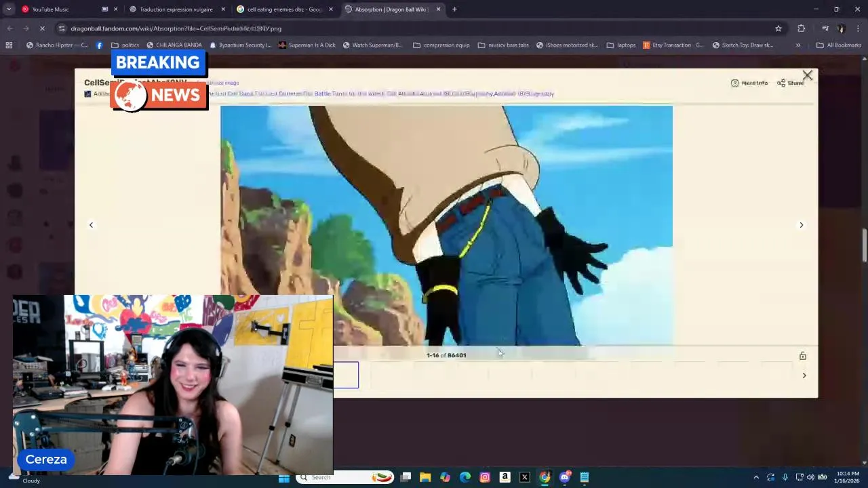Open the politics bookmark folder
868x488 pixels.
point(125,45)
